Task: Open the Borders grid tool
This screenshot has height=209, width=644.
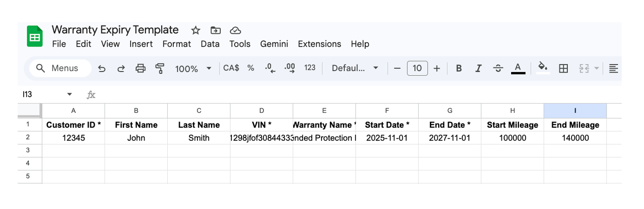Action: tap(563, 69)
